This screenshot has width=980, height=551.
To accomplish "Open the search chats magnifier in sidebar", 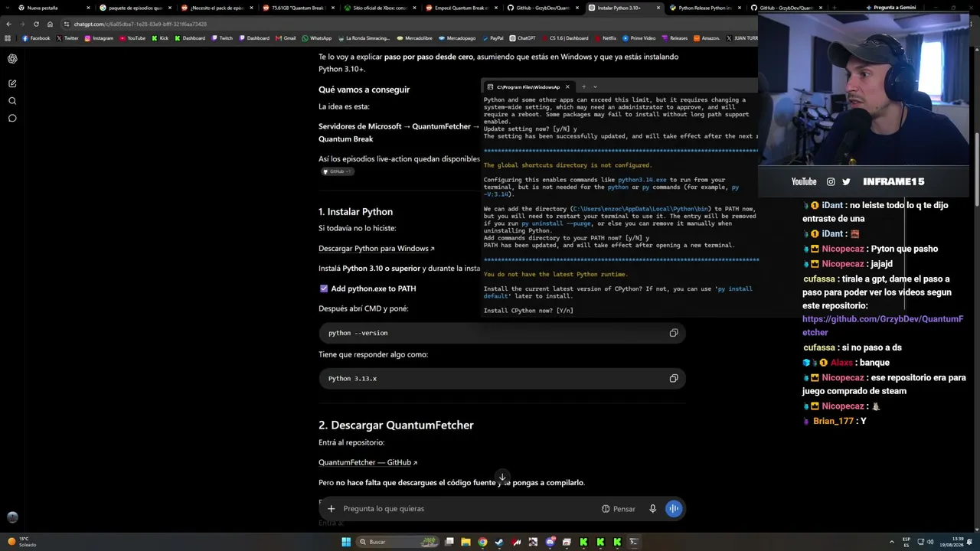I will click(12, 101).
